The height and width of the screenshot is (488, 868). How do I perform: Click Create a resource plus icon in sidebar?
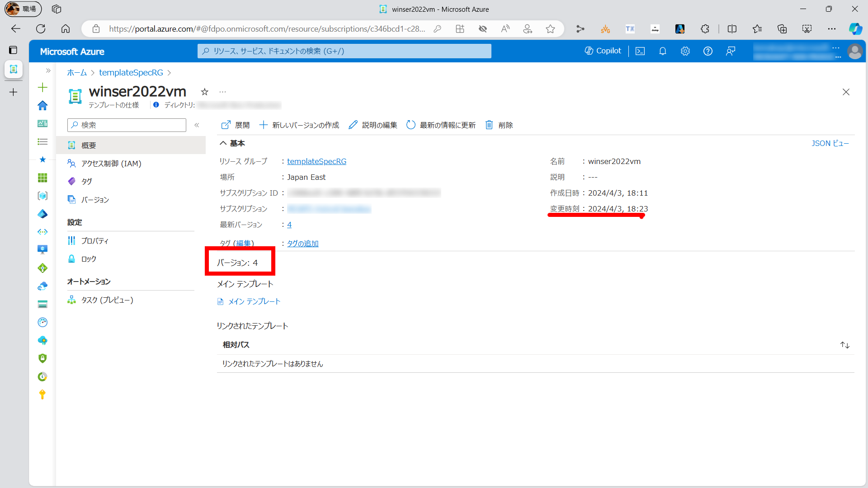click(x=42, y=87)
